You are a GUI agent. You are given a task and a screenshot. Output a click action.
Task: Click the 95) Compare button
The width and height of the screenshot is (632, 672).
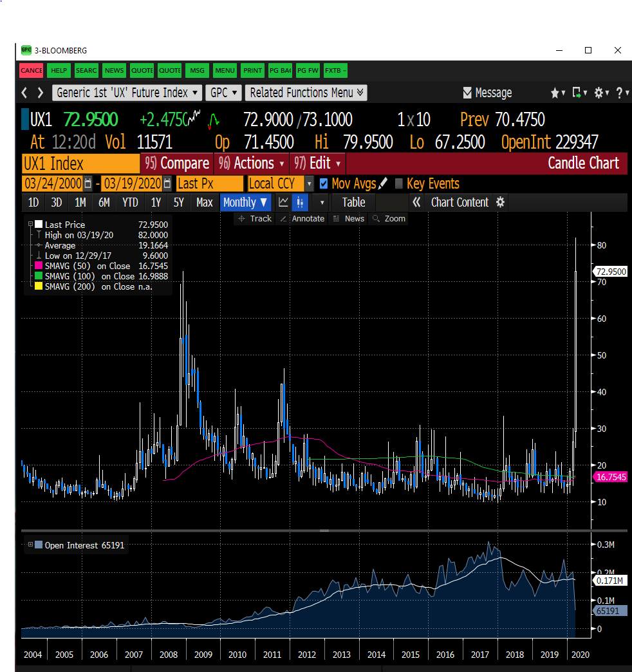[177, 163]
